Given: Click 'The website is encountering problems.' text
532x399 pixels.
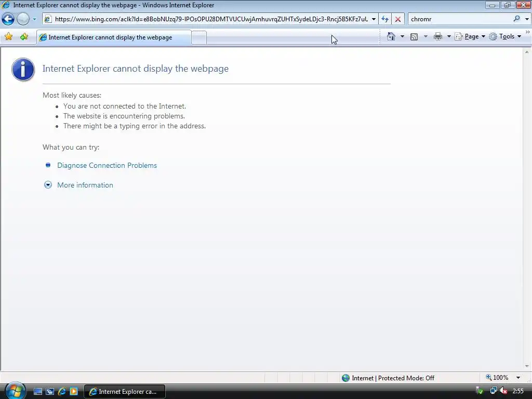Looking at the screenshot, I should 124,116.
